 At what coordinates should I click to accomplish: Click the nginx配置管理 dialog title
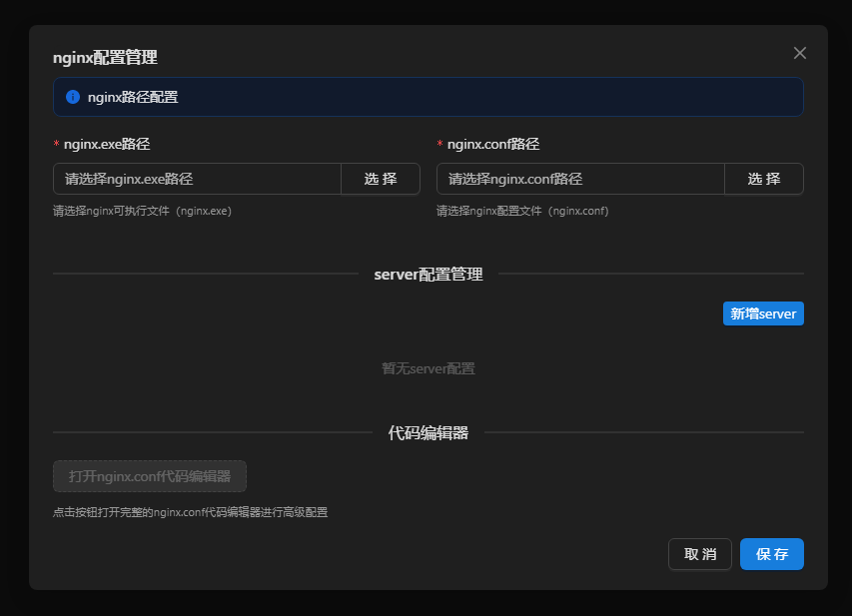tap(105, 57)
